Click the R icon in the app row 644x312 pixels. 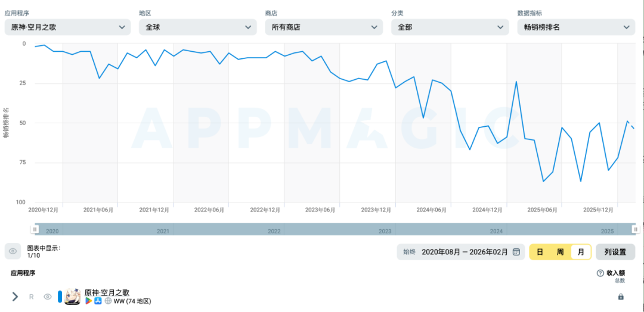click(31, 297)
